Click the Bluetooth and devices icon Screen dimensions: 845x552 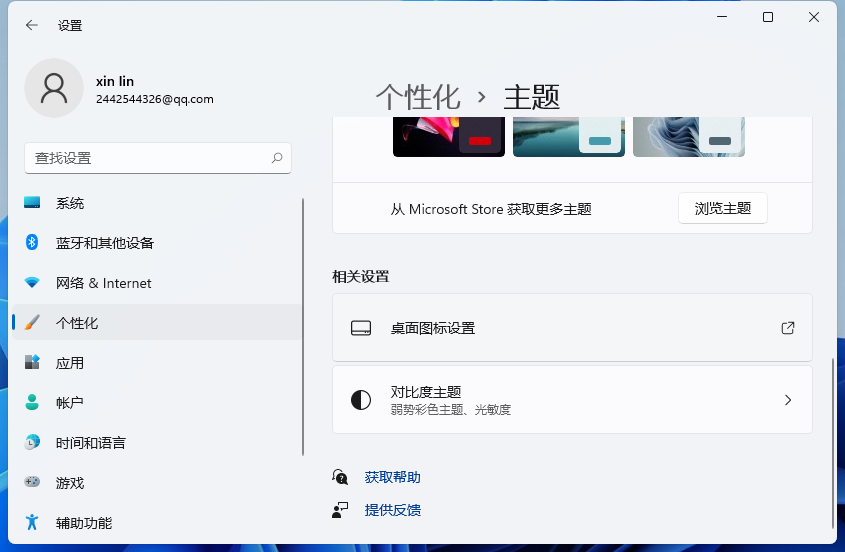point(32,243)
